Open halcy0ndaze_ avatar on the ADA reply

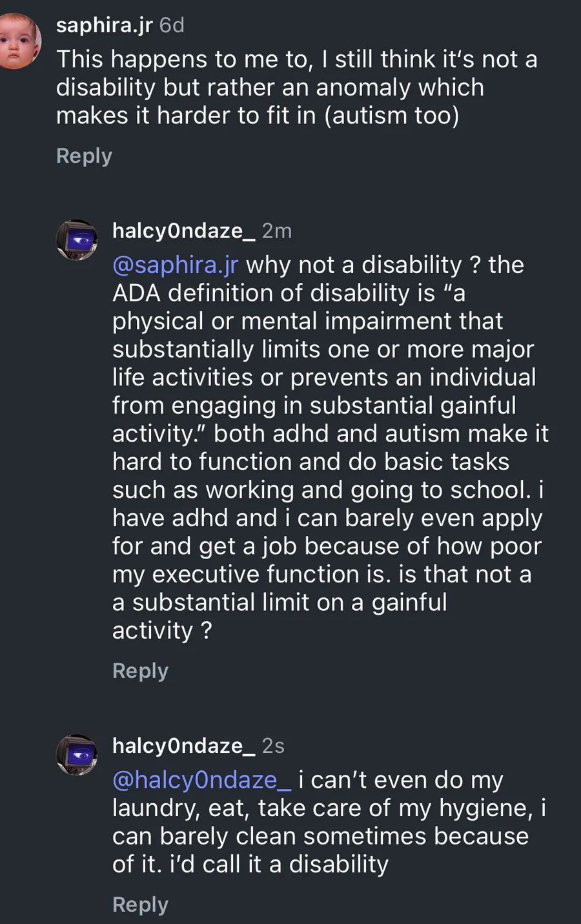click(77, 240)
